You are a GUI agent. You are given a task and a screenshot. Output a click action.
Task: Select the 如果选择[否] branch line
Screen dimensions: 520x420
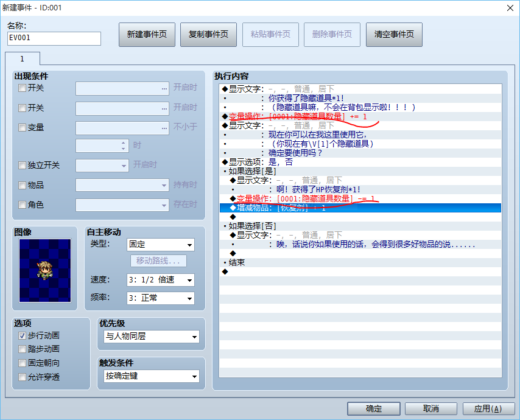click(360, 226)
